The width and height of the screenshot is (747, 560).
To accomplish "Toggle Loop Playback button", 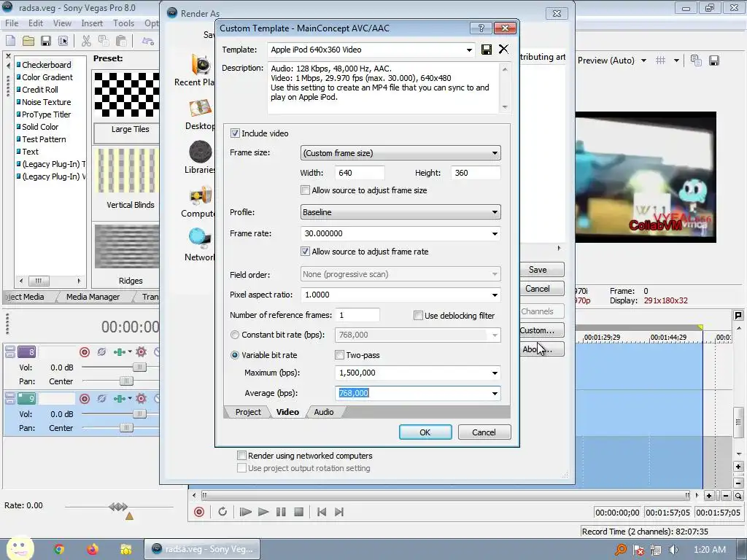I will pyautogui.click(x=222, y=512).
